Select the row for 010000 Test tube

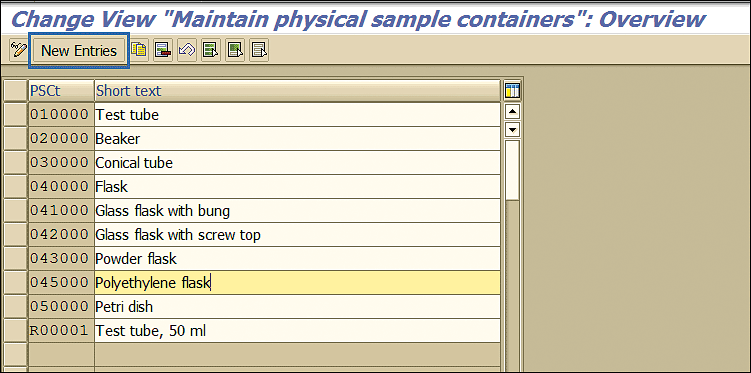coord(15,114)
